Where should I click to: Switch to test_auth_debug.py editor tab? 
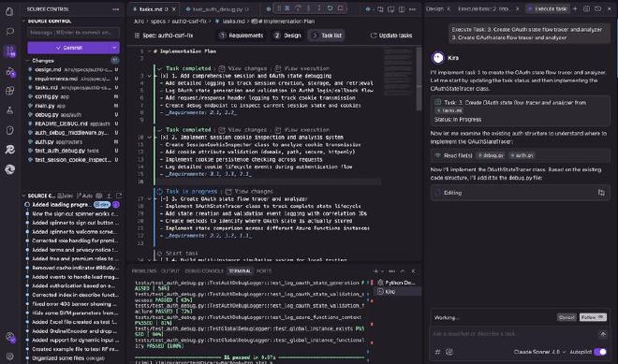[x=220, y=9]
